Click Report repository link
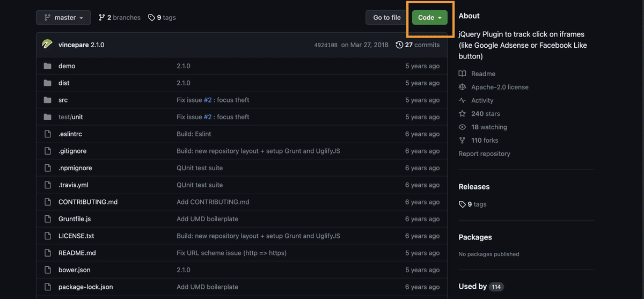This screenshot has height=299, width=644. (484, 154)
